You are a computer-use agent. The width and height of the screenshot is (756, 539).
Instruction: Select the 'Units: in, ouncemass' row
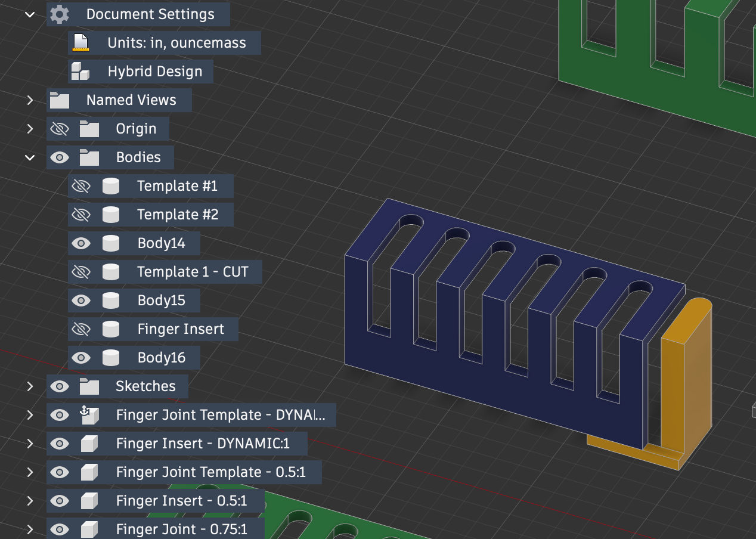pyautogui.click(x=165, y=43)
